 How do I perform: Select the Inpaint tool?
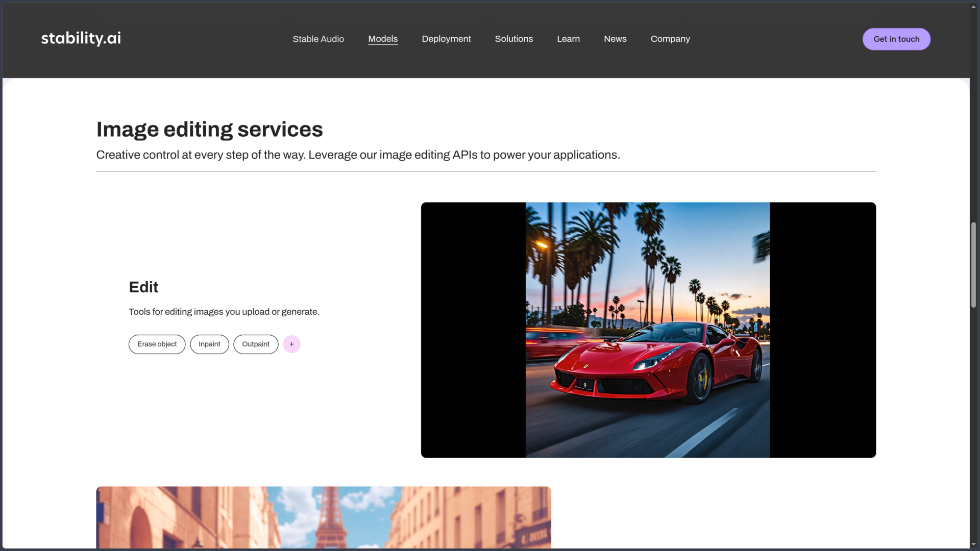pyautogui.click(x=209, y=344)
